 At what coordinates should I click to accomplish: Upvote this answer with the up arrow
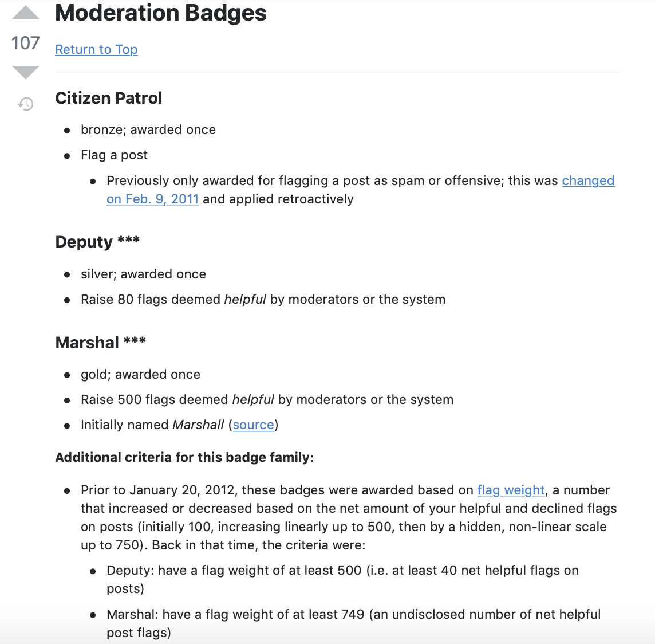(x=26, y=14)
